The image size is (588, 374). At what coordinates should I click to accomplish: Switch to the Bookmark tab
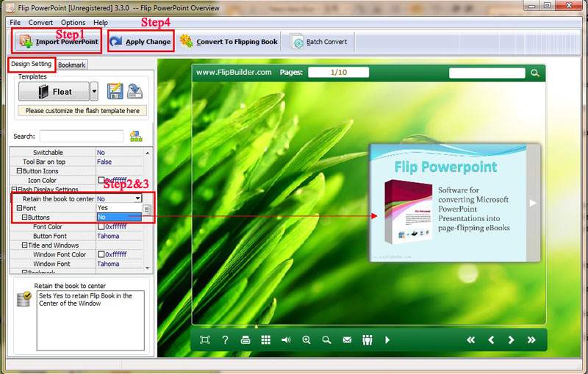pos(71,65)
